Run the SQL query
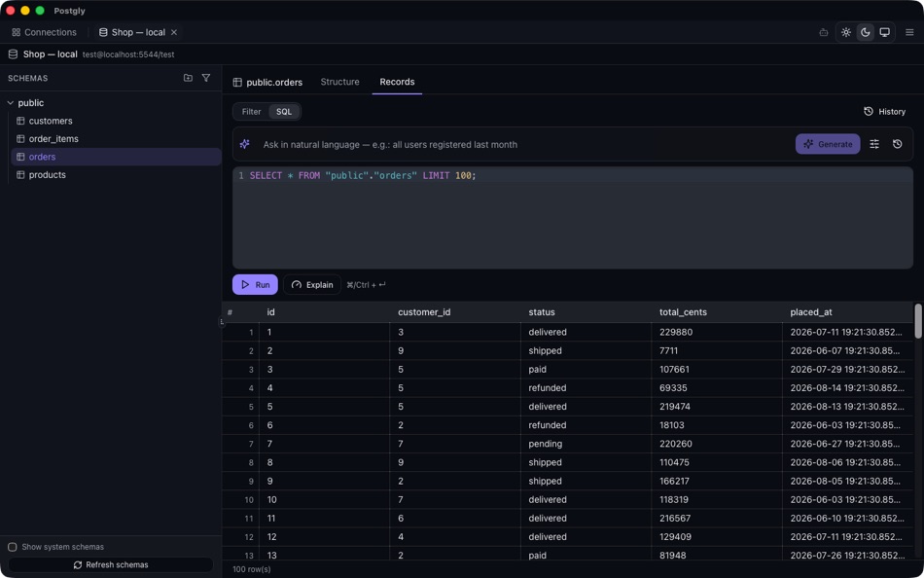This screenshot has height=578, width=924. click(255, 285)
